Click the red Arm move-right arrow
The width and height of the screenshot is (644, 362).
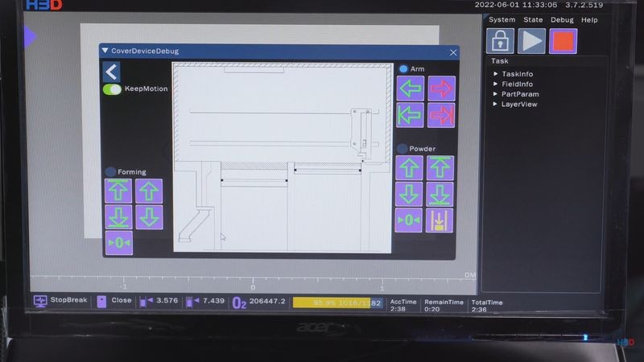pyautogui.click(x=441, y=88)
